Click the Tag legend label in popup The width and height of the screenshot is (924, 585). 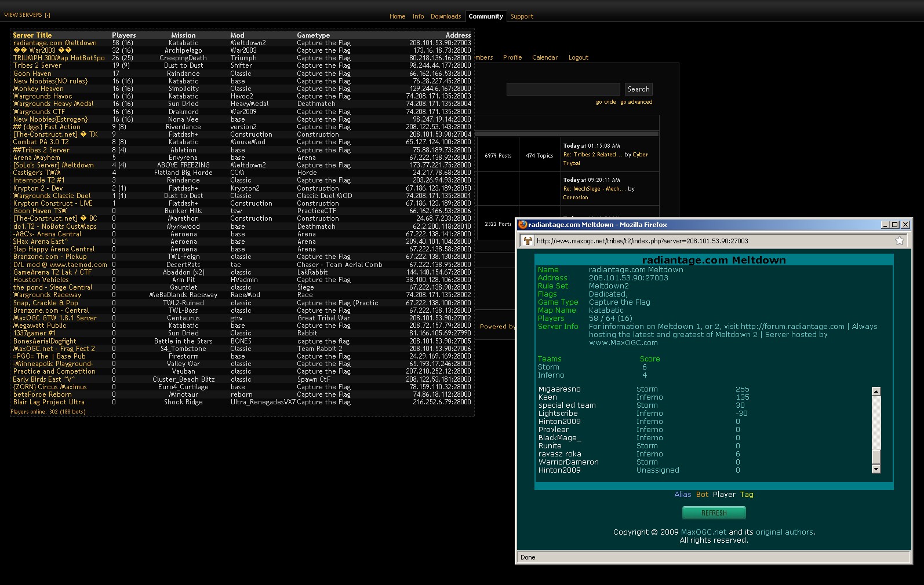(747, 495)
